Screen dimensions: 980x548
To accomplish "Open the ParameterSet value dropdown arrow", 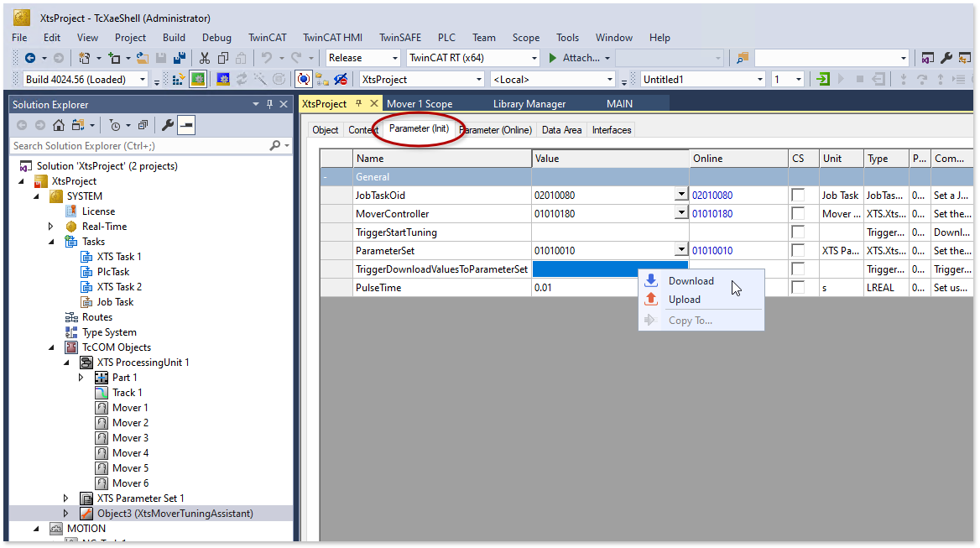I will click(x=681, y=249).
